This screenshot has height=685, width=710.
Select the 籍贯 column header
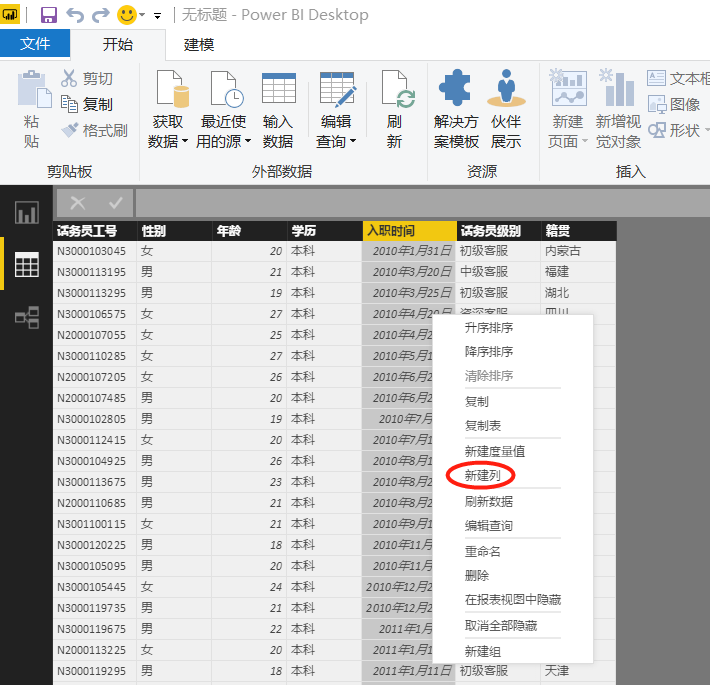(x=579, y=231)
